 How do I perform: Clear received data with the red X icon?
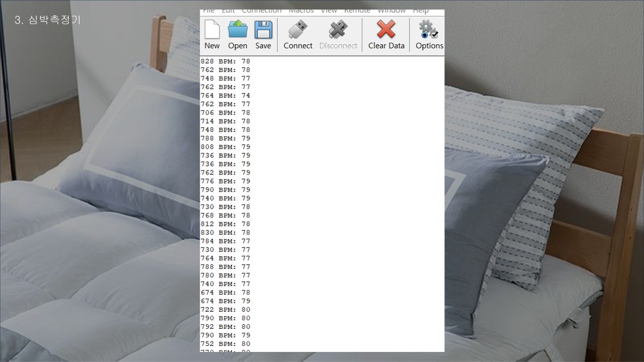[x=386, y=30]
